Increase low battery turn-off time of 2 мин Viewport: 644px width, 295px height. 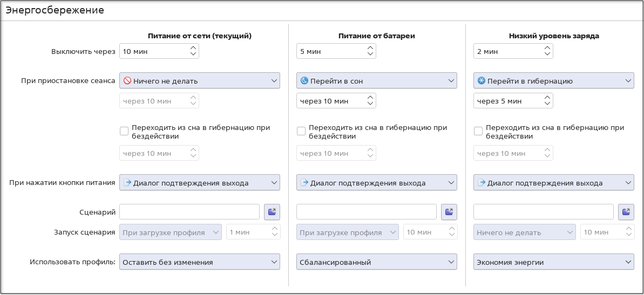547,48
